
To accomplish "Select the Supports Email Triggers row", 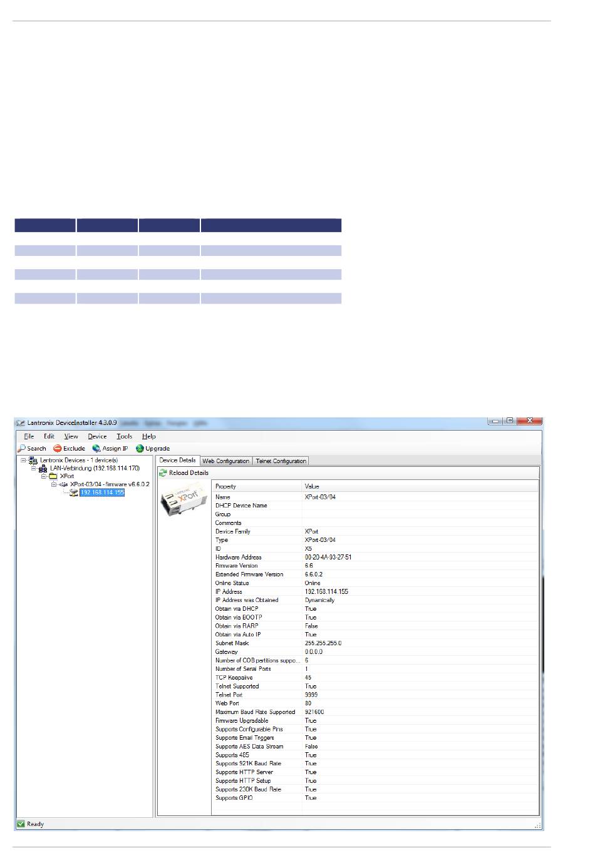I will tap(375, 738).
